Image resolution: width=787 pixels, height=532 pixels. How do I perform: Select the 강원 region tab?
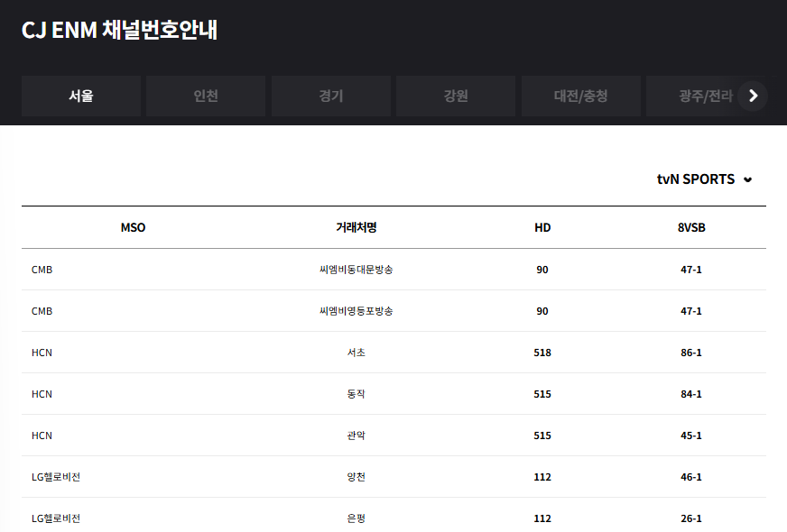point(456,96)
